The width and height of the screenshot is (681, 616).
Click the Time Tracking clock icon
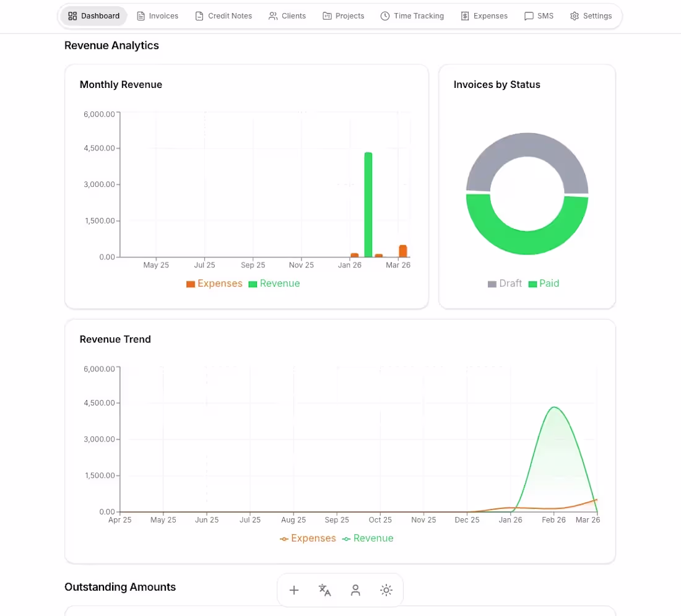[x=385, y=16]
